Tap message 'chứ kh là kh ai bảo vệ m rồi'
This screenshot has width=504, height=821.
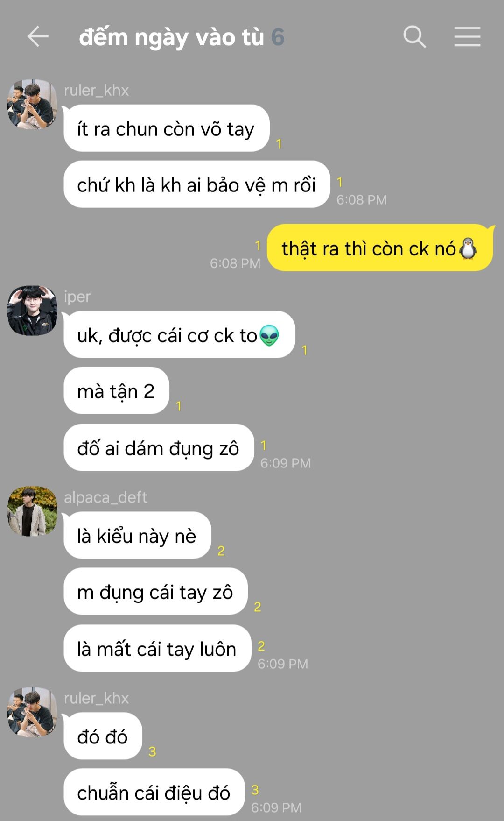point(197,184)
